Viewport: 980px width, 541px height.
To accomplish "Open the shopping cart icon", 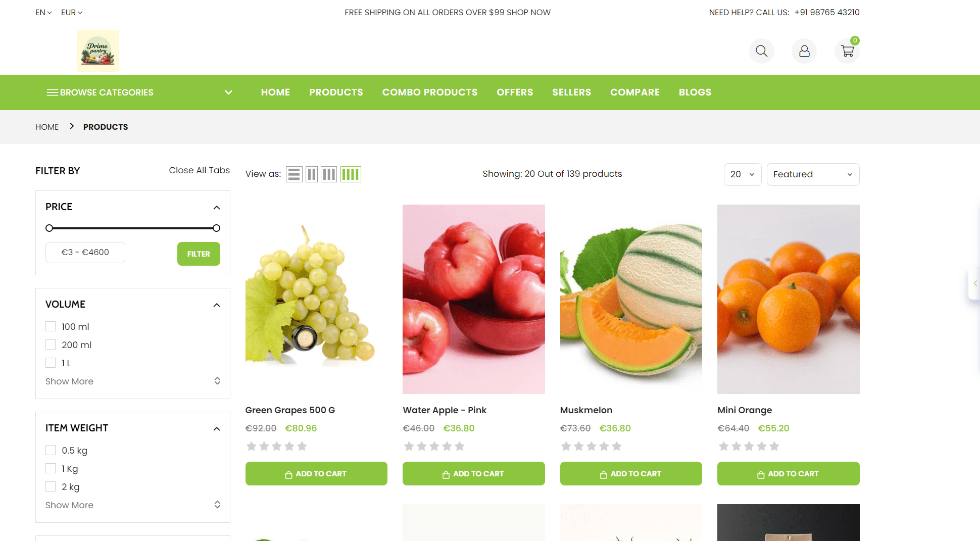I will [847, 51].
